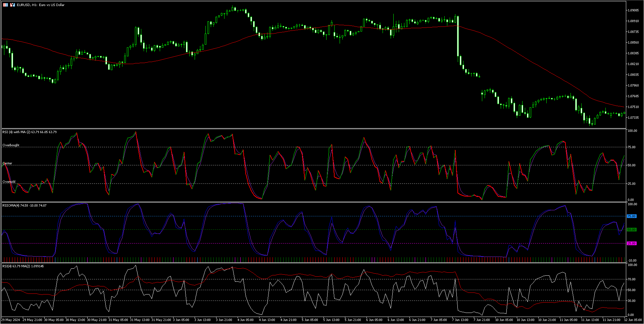644x324 pixels.
Task: Click the 1.08910 price scale label
Action: click(x=633, y=21)
